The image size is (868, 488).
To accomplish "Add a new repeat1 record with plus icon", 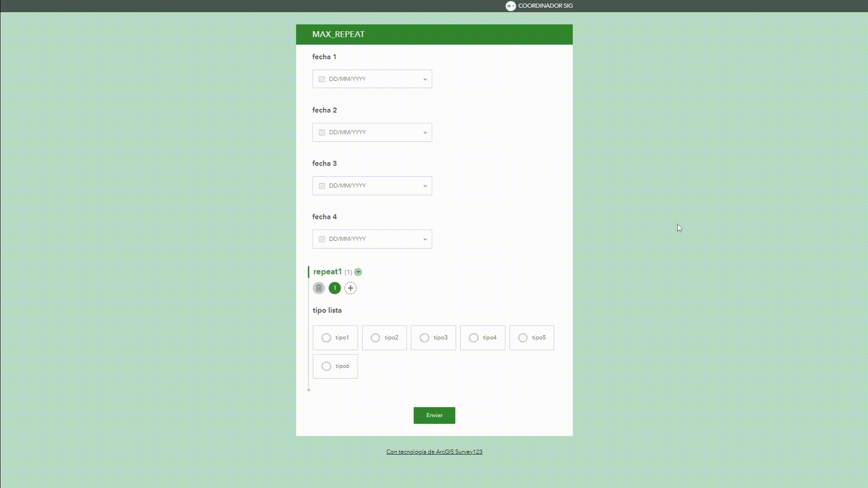I will (350, 288).
